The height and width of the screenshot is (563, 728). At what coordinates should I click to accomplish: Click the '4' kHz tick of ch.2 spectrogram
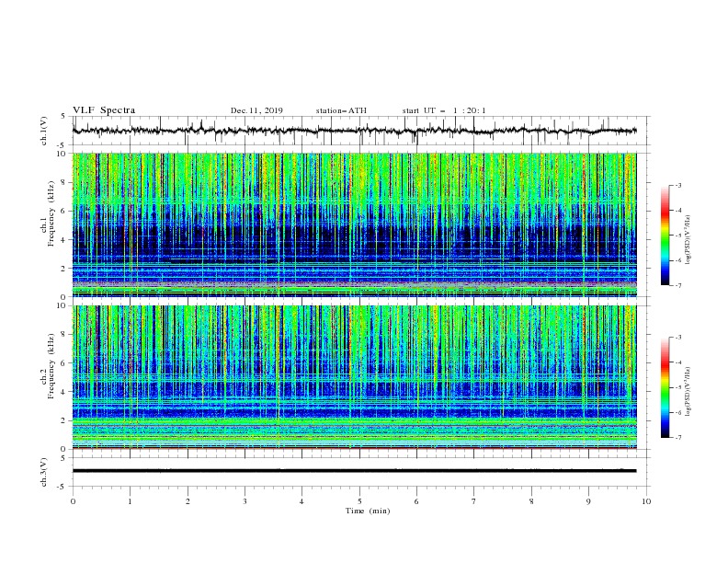pos(64,392)
